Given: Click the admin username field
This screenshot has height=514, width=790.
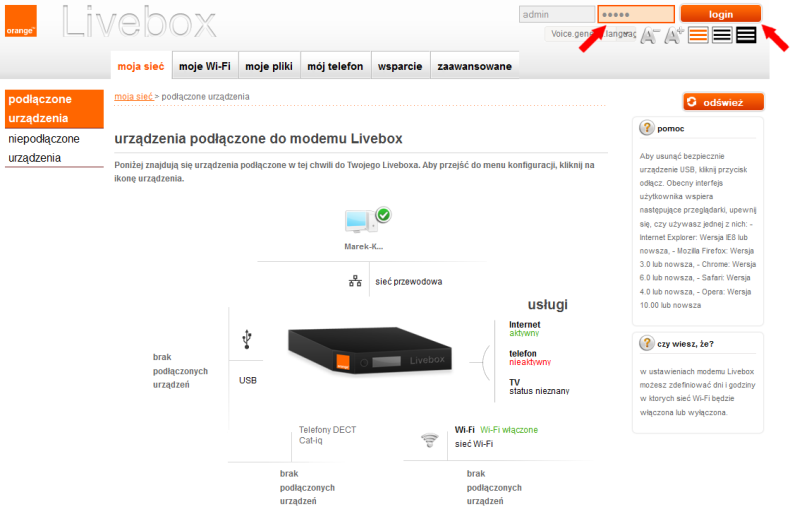Looking at the screenshot, I should (x=557, y=14).
